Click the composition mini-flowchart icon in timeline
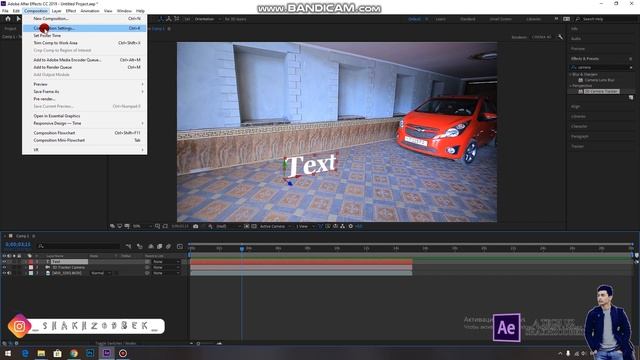640x360 pixels. coord(129,246)
